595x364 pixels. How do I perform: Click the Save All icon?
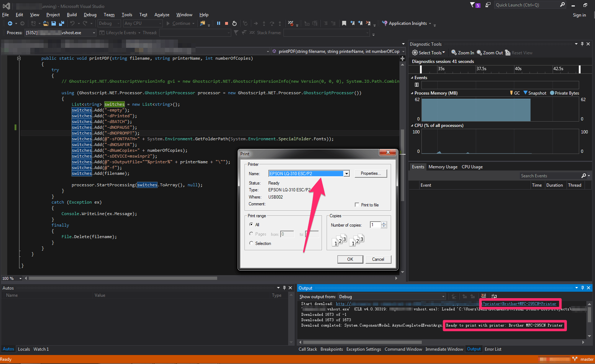point(62,23)
